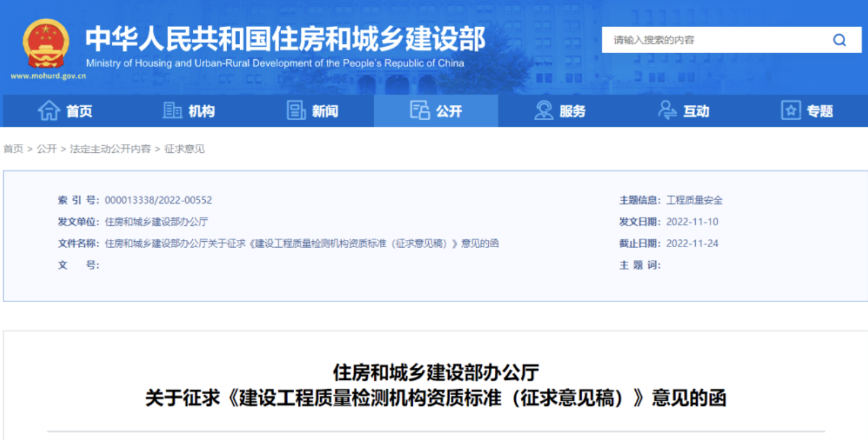Click the newspaper icon beside 新闻
868x440 pixels.
(296, 111)
